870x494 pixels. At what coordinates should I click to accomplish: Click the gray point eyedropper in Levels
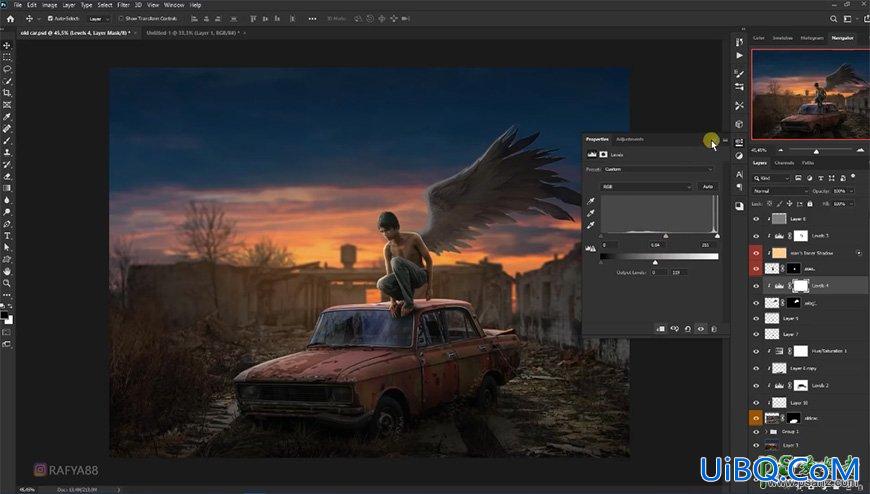[591, 213]
